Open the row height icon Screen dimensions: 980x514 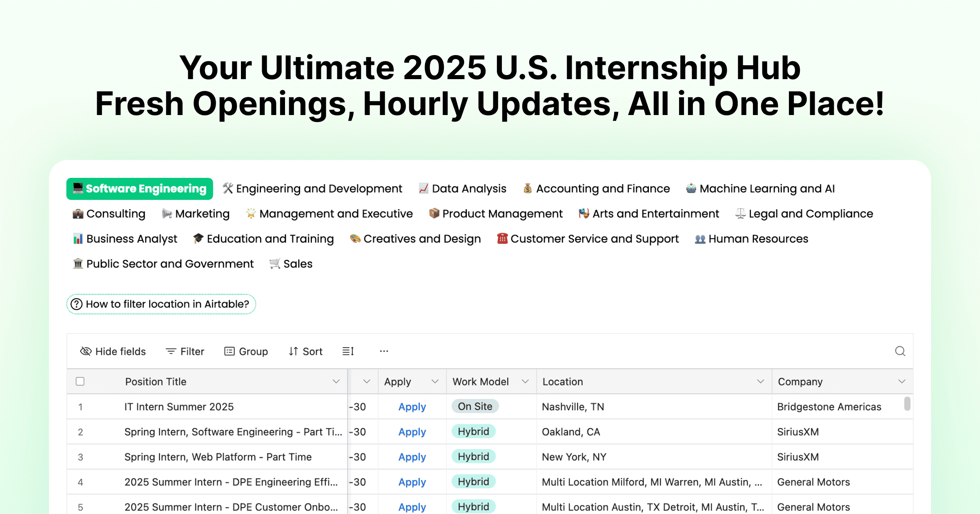(348, 351)
